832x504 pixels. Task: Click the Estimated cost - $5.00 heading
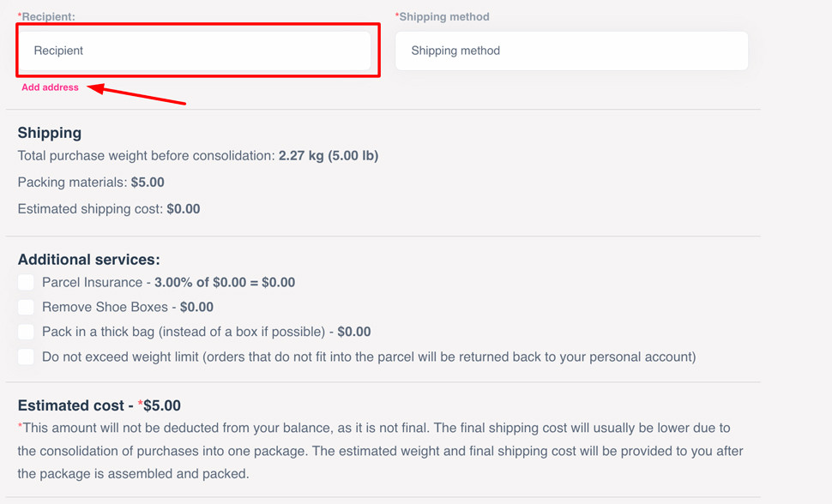99,405
